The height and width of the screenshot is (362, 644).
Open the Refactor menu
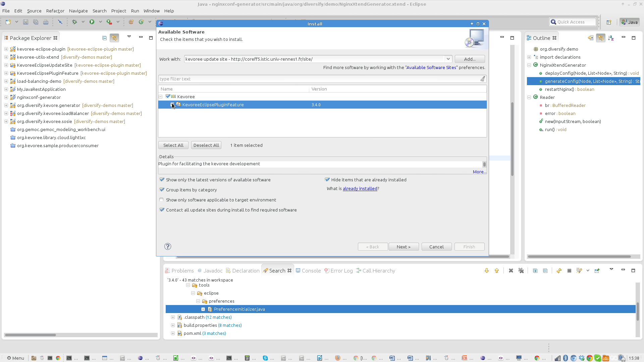tap(55, 11)
